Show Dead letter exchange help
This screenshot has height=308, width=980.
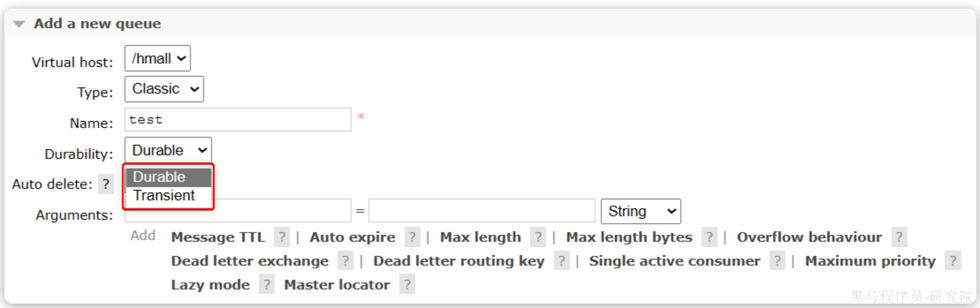coord(345,261)
